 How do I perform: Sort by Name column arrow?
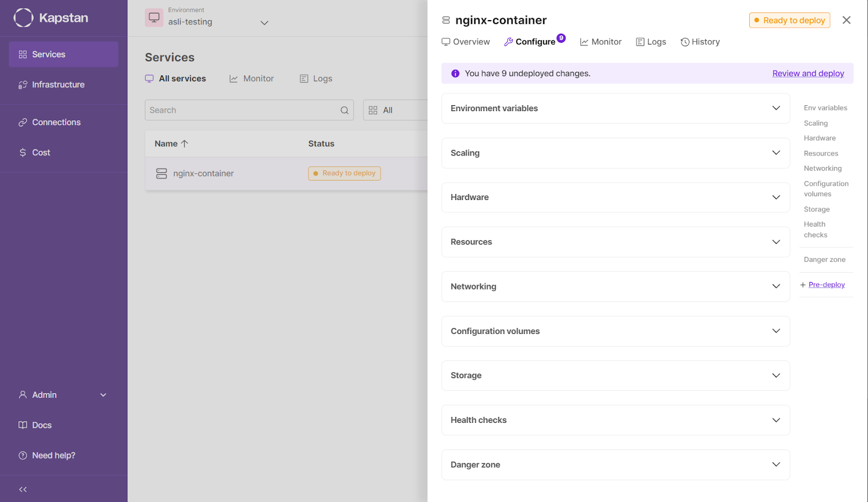[184, 144]
